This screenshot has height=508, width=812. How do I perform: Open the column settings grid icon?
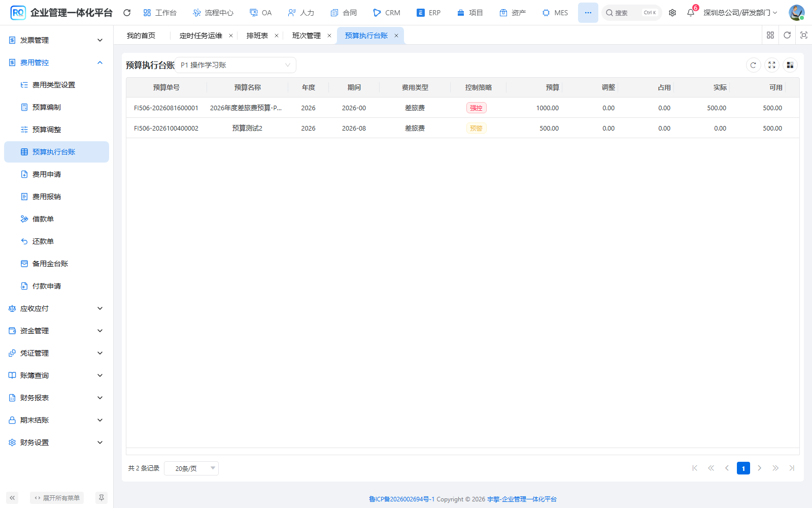pos(790,65)
